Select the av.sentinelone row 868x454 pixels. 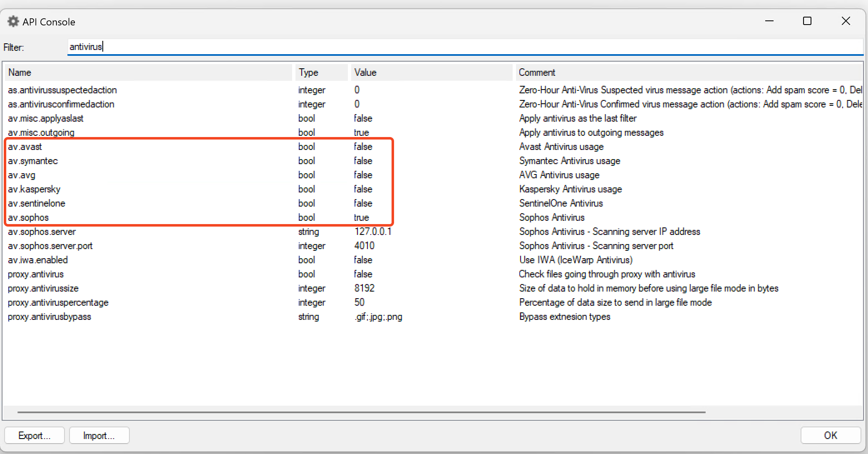point(433,203)
